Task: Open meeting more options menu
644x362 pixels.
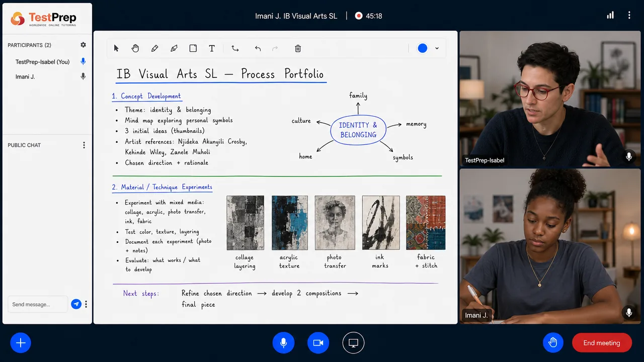Action: (x=629, y=16)
